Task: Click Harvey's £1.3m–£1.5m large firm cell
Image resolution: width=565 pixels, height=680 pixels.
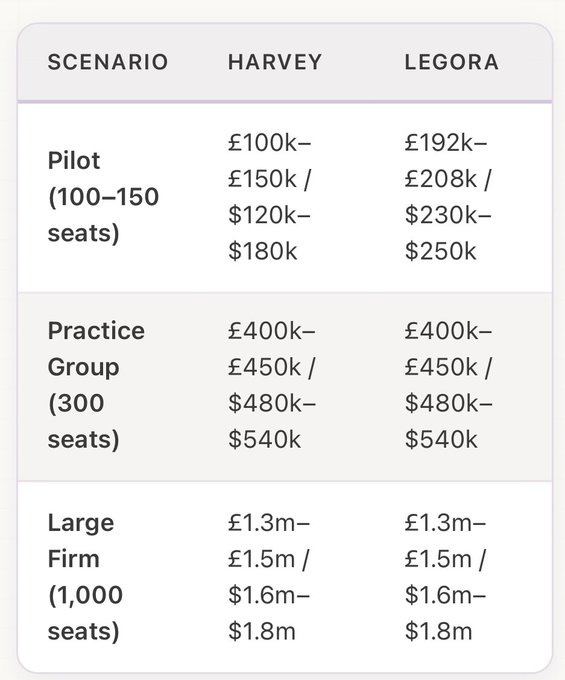Action: click(269, 577)
